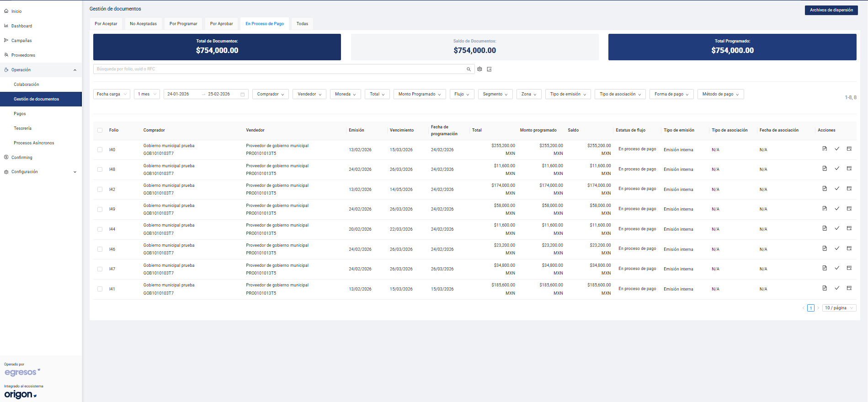Viewport: 868px width, 402px height.
Task: Go to Pagos in the sidebar
Action: [20, 114]
